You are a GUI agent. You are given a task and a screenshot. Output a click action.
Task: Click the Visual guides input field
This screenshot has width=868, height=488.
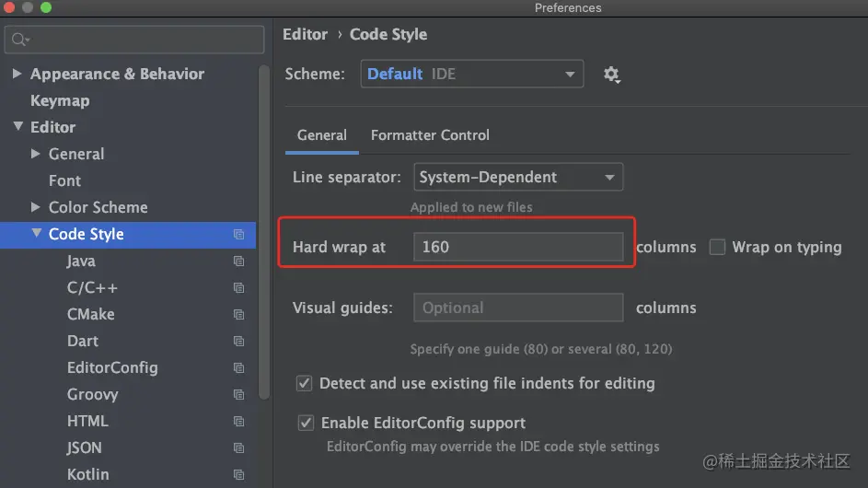click(x=517, y=308)
